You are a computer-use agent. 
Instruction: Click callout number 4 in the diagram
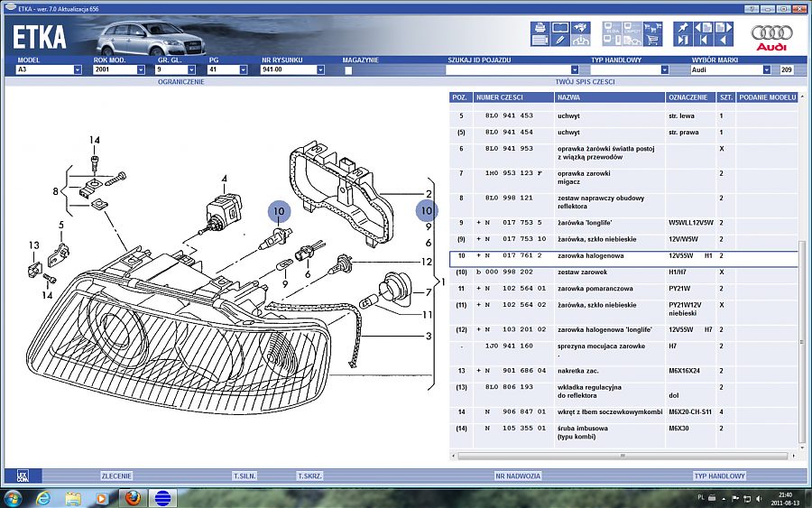click(x=225, y=179)
